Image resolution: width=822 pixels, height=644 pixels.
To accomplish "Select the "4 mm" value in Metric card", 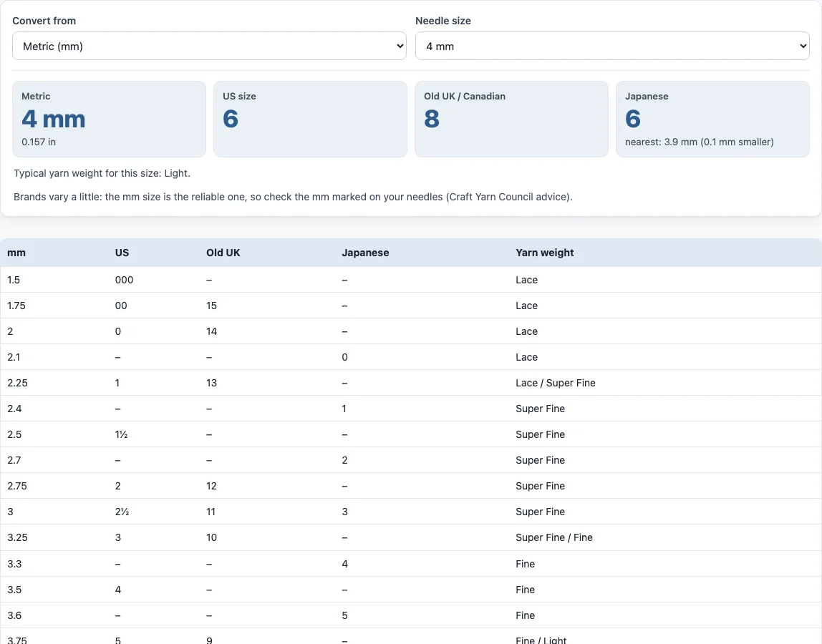I will point(54,119).
